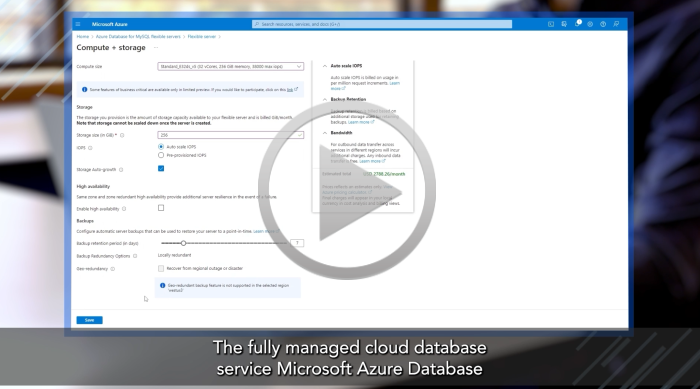Screen dimensions: 700x389
Task: Open the Flexible server breadcrumb link
Action: coord(201,37)
